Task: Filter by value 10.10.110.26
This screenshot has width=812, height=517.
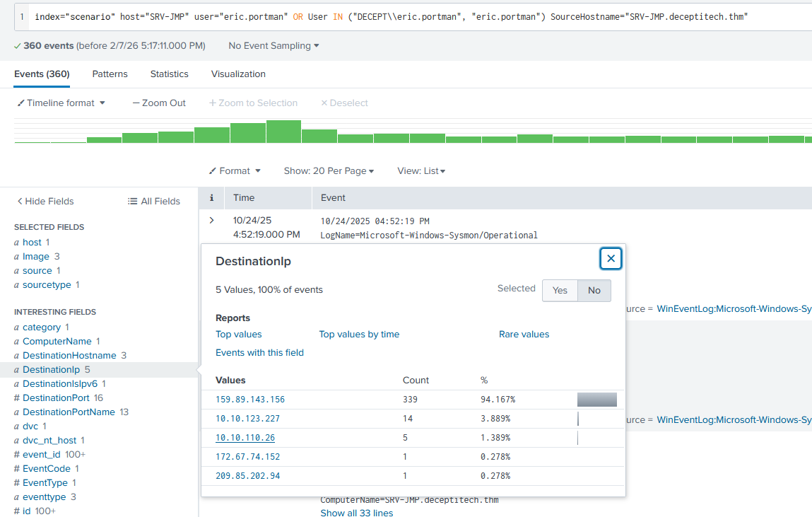Action: (245, 438)
